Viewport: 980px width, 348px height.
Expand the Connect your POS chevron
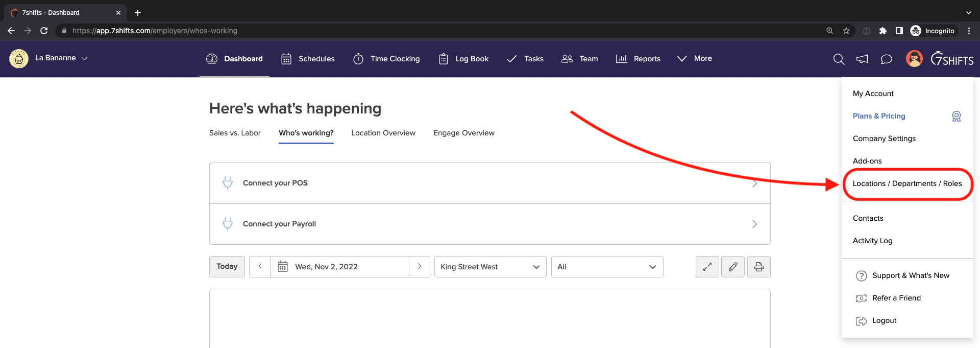tap(754, 183)
